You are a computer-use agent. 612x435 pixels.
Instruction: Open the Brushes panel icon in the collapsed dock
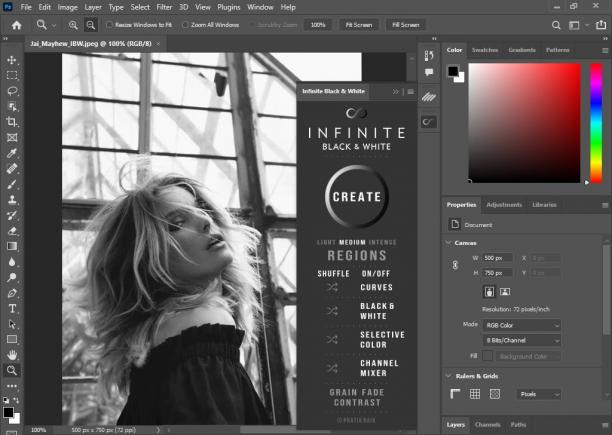tap(429, 97)
